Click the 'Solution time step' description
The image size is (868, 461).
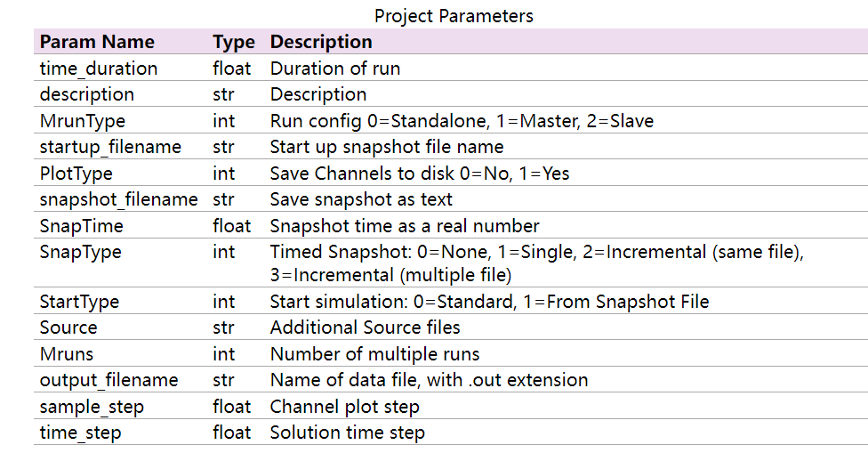[x=347, y=433]
